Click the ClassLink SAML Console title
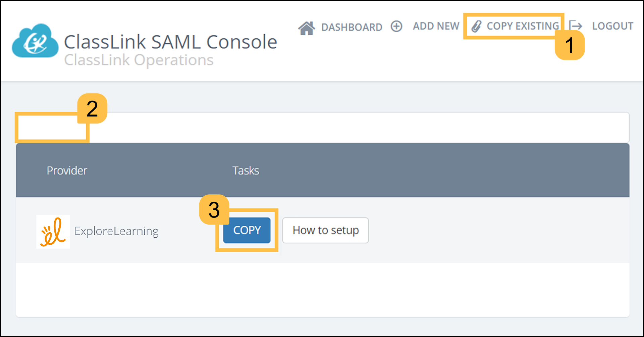The height and width of the screenshot is (337, 644). click(x=170, y=42)
